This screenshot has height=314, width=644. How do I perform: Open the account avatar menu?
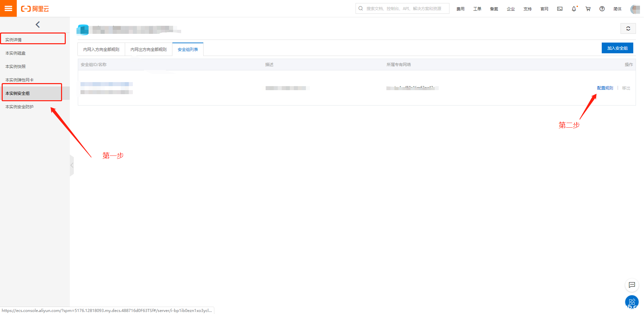tap(635, 9)
